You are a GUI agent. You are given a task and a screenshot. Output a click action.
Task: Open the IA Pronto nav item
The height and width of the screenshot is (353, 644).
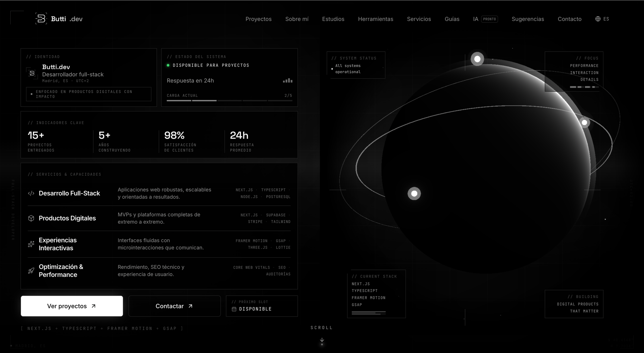point(486,19)
